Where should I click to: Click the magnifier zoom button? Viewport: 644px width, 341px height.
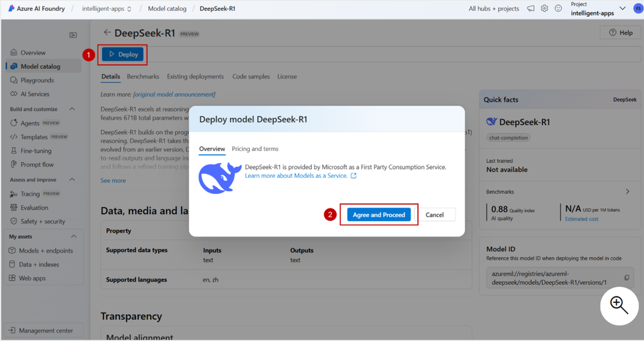(619, 306)
